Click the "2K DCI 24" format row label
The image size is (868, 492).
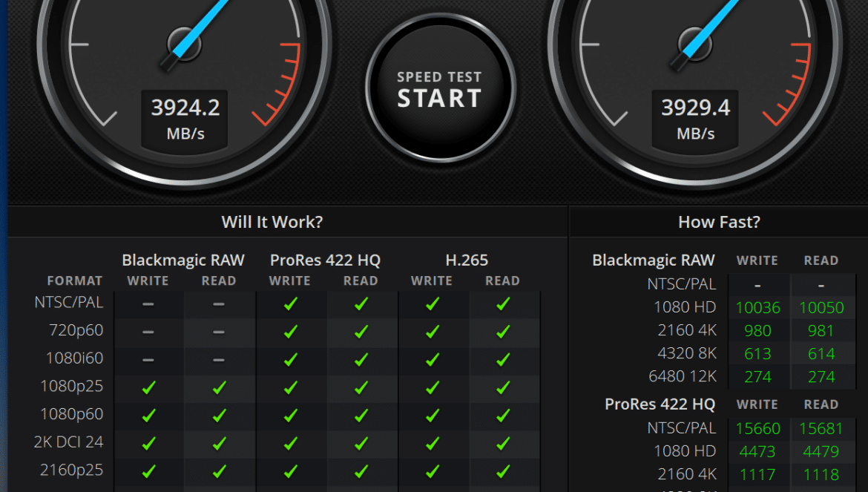pos(69,442)
